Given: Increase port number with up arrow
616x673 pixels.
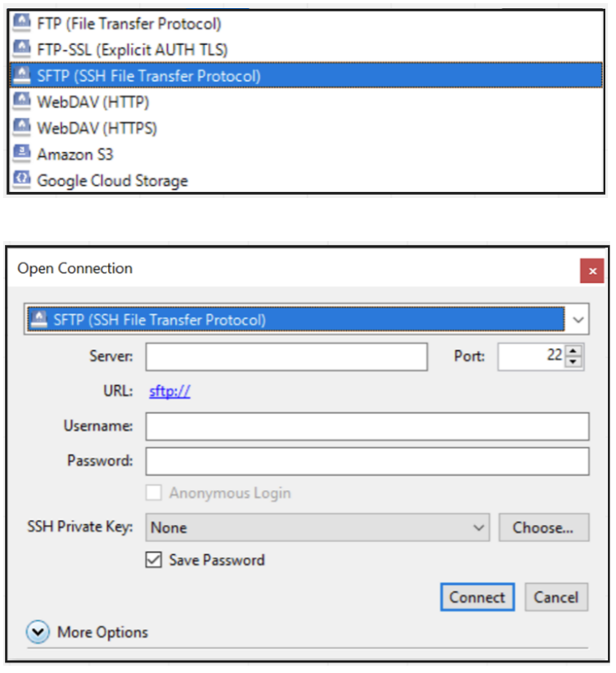Looking at the screenshot, I should 573,352.
